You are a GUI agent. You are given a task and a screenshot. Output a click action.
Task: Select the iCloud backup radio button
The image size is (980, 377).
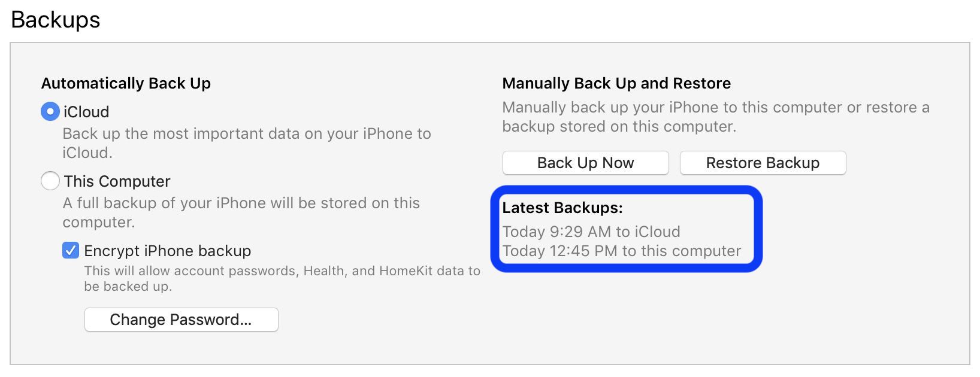click(50, 111)
